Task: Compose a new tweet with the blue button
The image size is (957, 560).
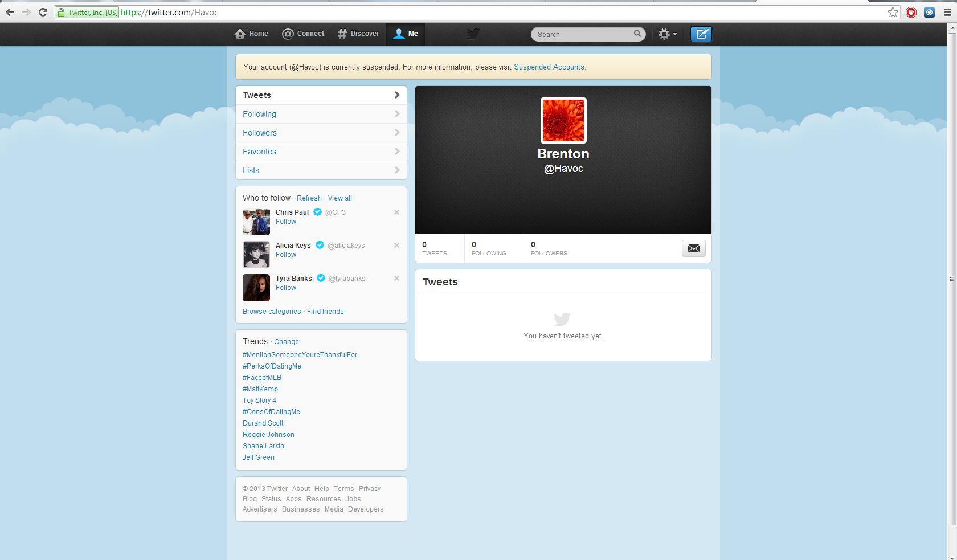Action: [x=701, y=34]
